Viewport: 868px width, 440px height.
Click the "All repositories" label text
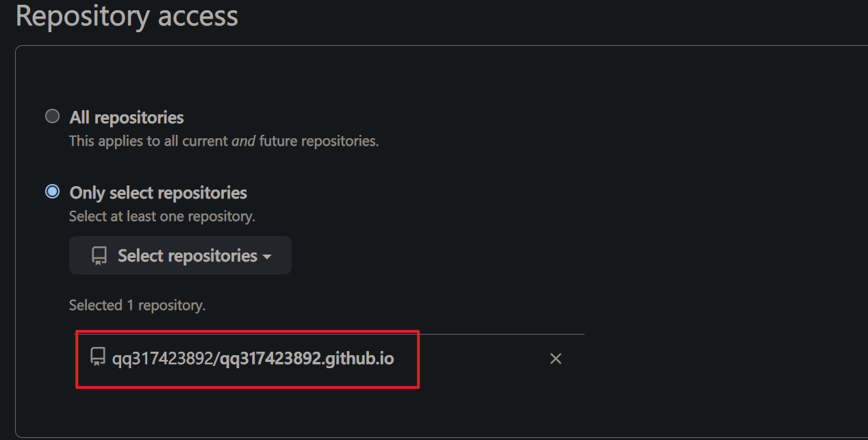pos(127,117)
